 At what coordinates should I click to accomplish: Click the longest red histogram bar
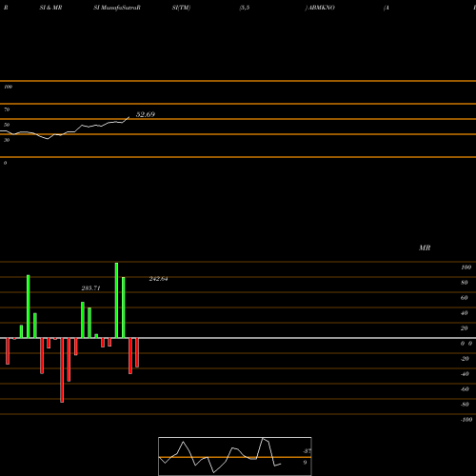pos(62,370)
